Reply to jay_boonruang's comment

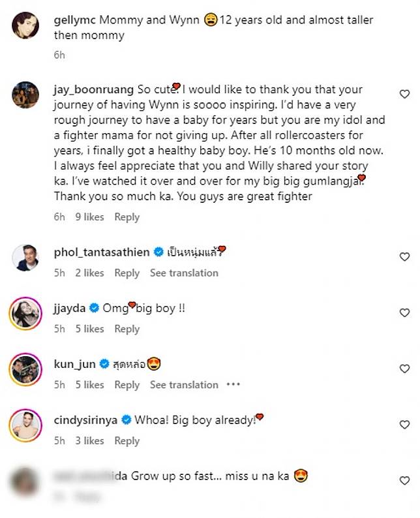point(127,217)
